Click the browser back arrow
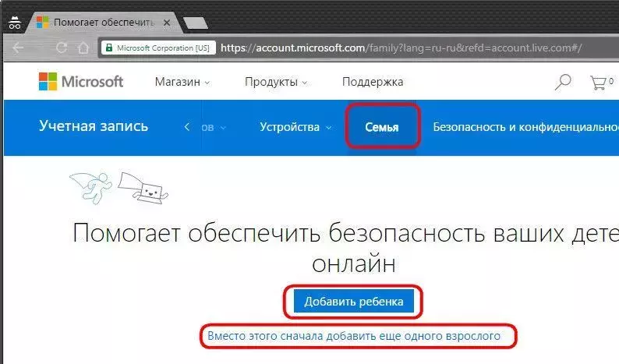The image size is (619, 364). pos(18,48)
